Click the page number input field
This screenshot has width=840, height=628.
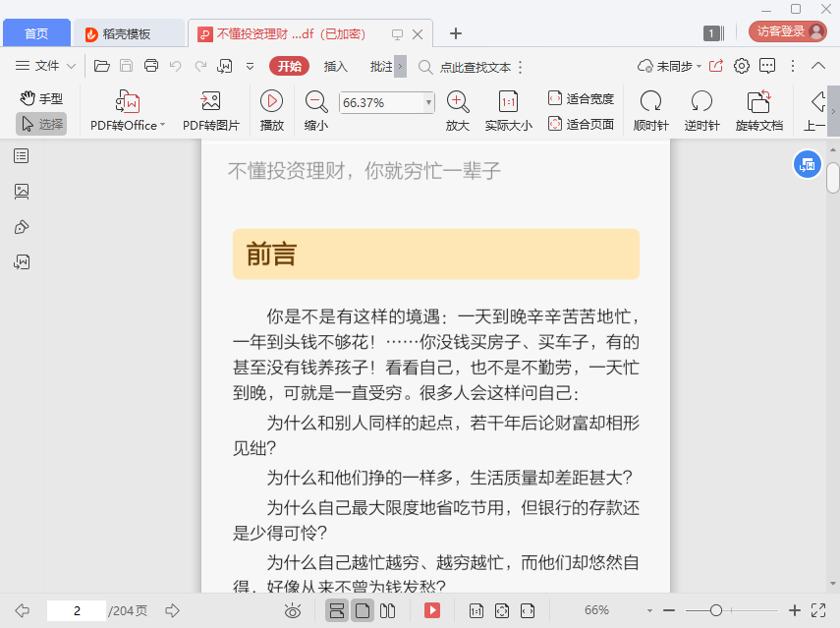coord(76,610)
